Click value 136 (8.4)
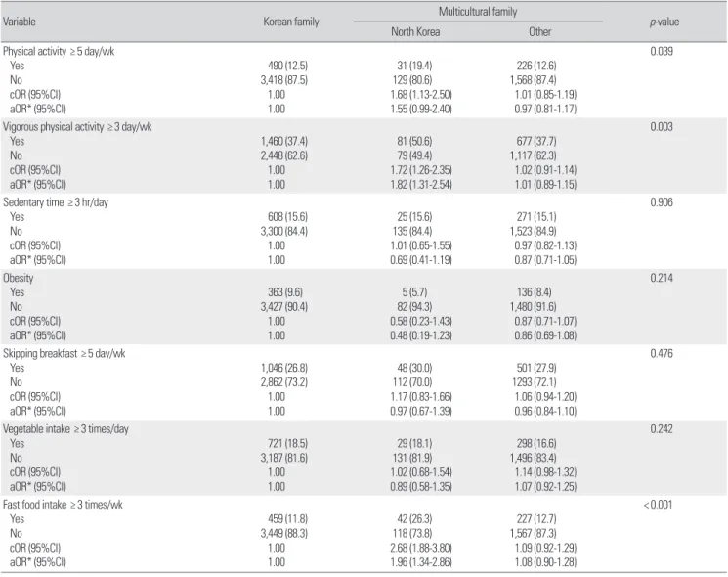728x577 pixels. pos(534,292)
